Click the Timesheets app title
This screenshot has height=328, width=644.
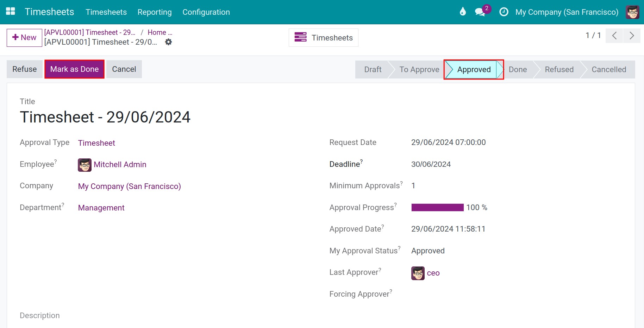49,12
